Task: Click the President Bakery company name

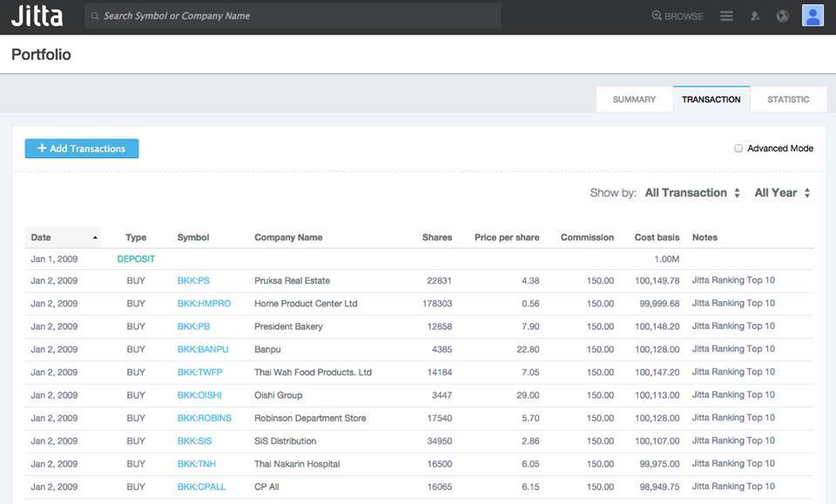Action: (x=288, y=326)
